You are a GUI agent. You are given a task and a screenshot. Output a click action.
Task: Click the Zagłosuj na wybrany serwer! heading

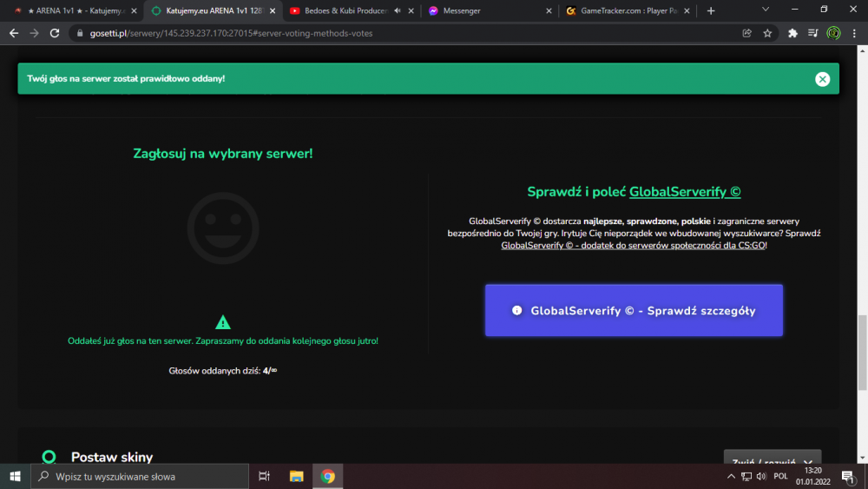coord(222,154)
